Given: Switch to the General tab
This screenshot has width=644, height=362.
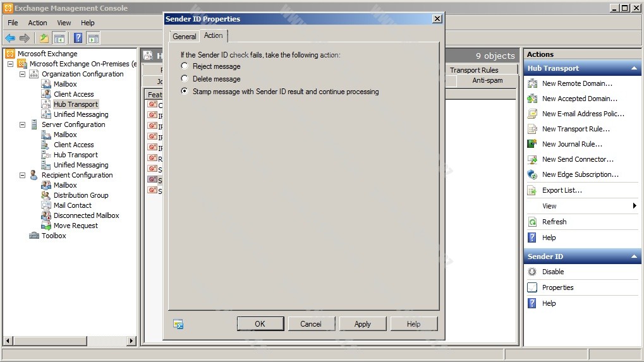Looking at the screenshot, I should (x=185, y=37).
